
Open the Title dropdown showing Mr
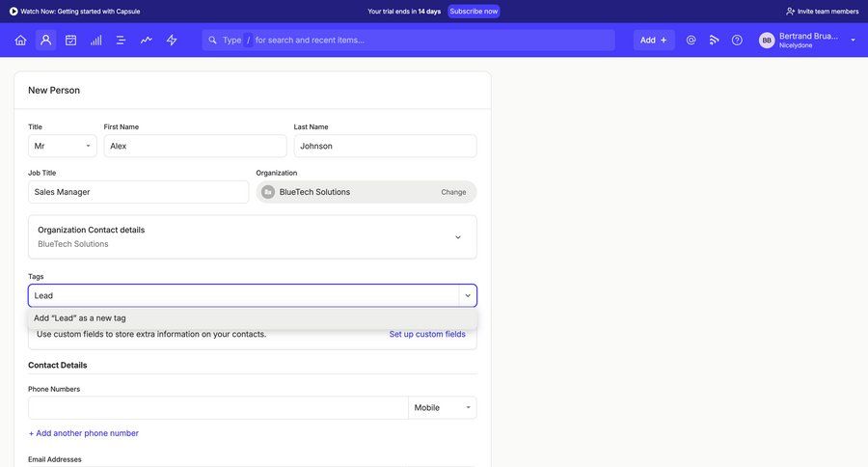coord(62,146)
